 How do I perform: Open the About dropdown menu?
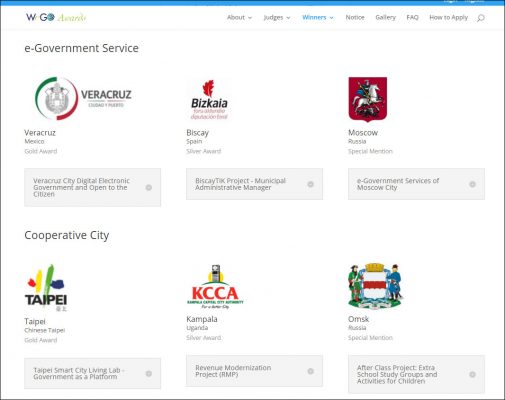(239, 17)
